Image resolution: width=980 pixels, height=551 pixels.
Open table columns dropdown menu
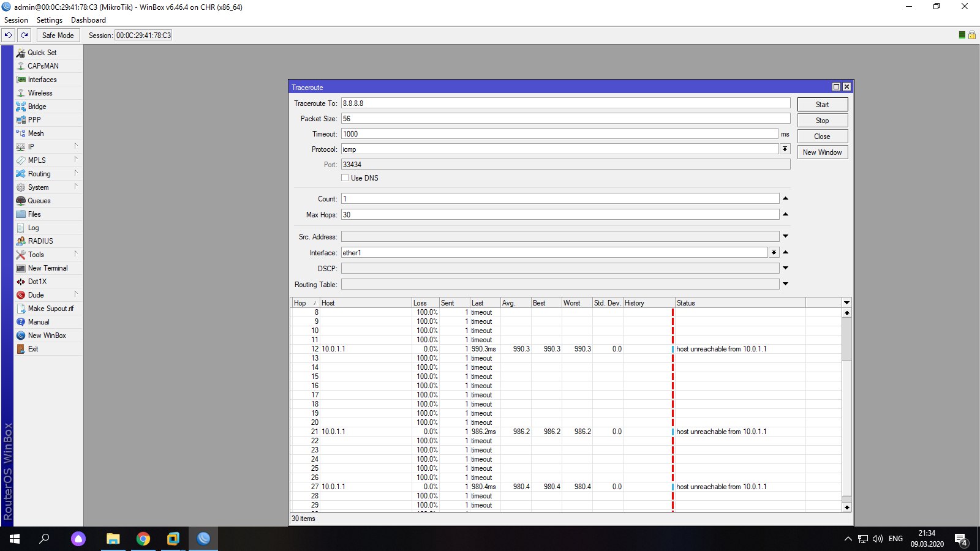point(846,302)
